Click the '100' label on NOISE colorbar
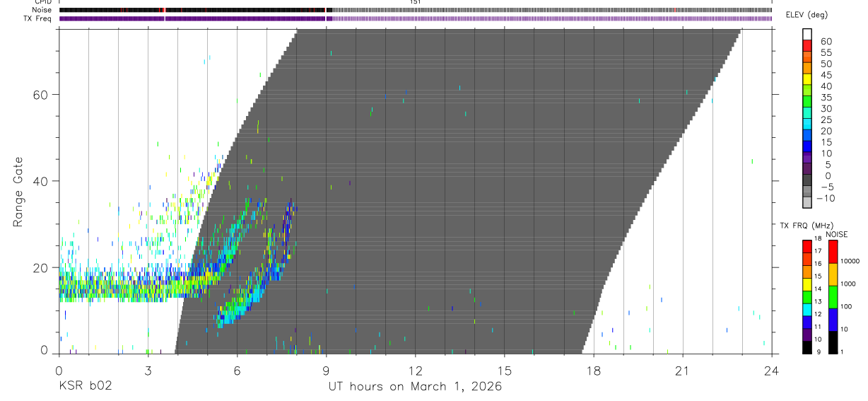868x401 pixels. click(847, 306)
